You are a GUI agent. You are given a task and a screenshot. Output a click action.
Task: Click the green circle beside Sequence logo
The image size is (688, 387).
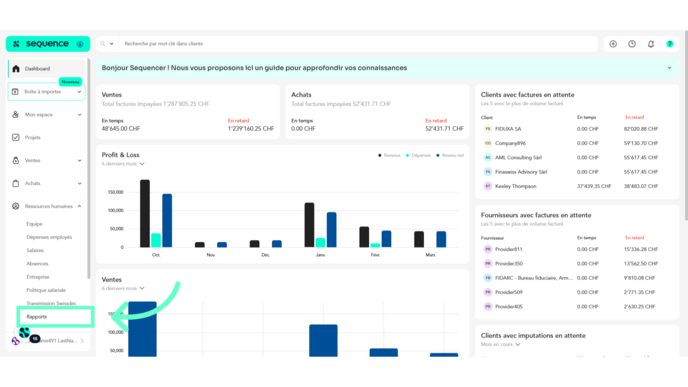(80, 44)
